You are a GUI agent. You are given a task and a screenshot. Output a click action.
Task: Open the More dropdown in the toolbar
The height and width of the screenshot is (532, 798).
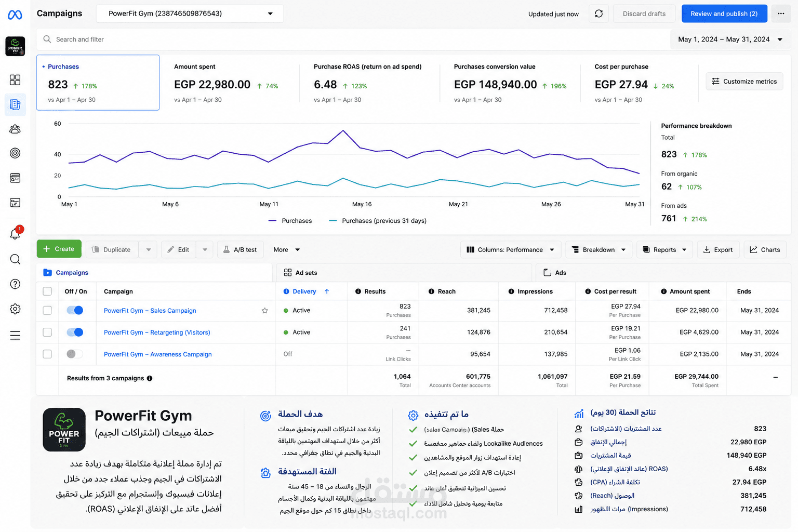pos(287,250)
